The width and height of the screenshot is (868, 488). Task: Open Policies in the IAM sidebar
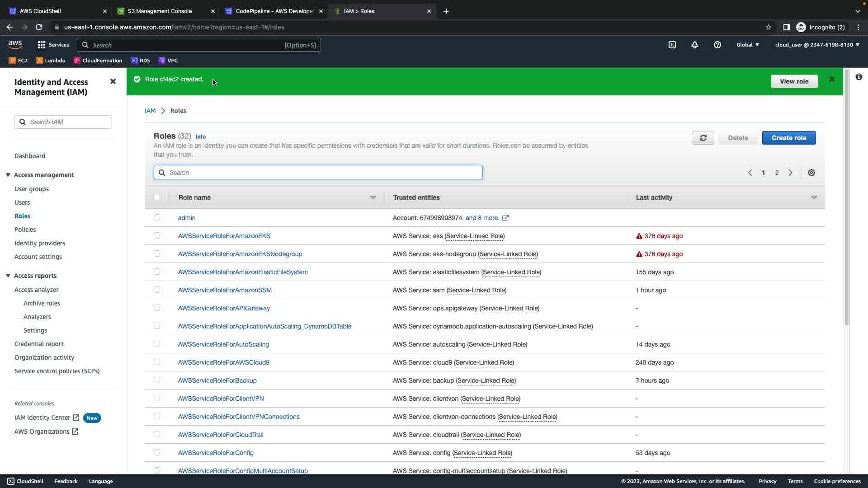tap(25, 230)
